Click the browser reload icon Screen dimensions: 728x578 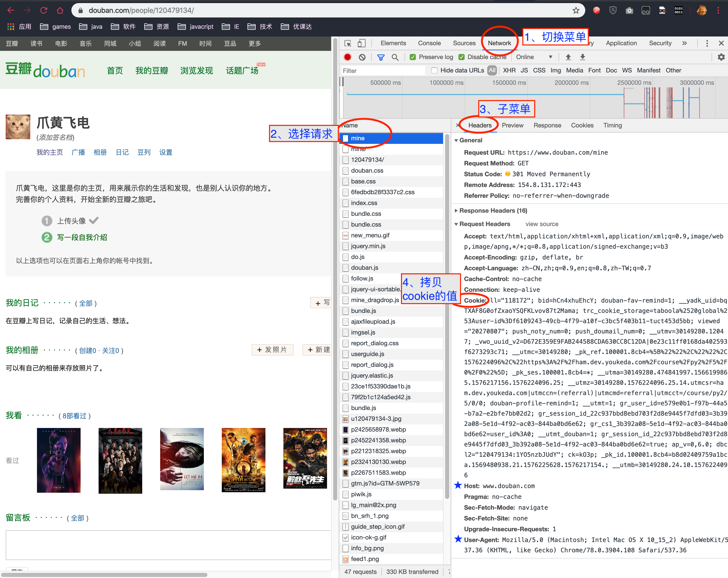44,11
